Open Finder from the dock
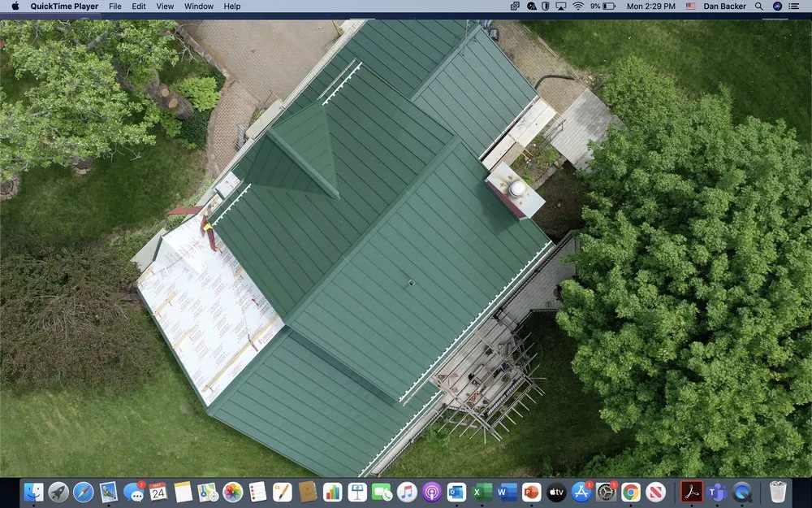812x508 pixels. [34, 492]
